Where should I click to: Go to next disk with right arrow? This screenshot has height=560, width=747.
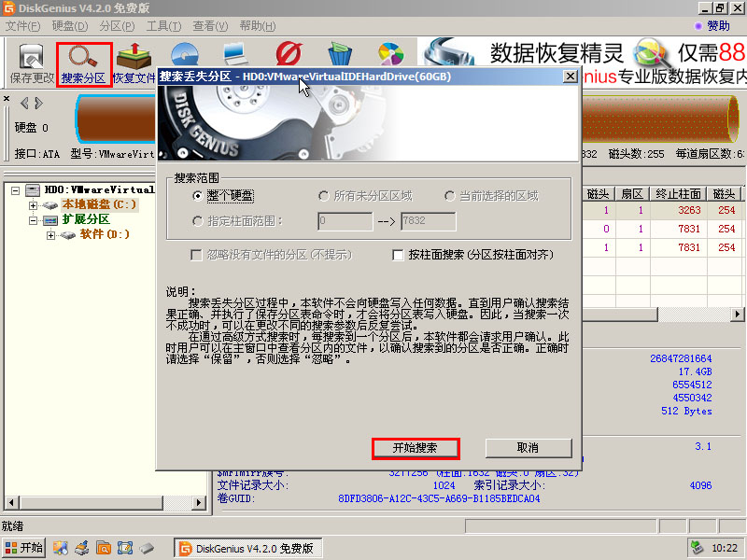tap(38, 103)
